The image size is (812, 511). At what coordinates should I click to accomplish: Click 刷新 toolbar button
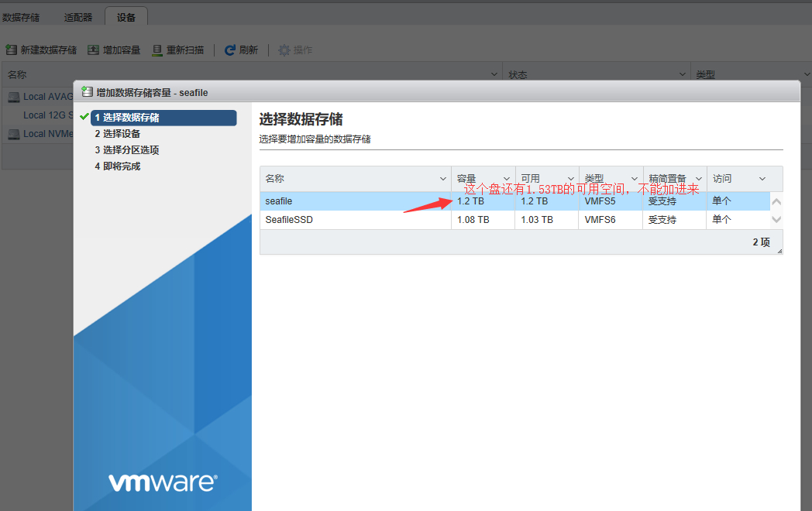tap(241, 50)
